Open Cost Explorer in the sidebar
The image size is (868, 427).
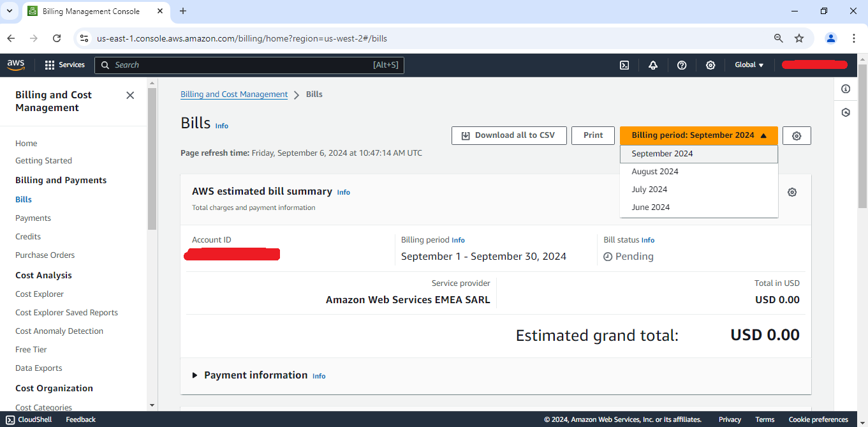point(40,294)
